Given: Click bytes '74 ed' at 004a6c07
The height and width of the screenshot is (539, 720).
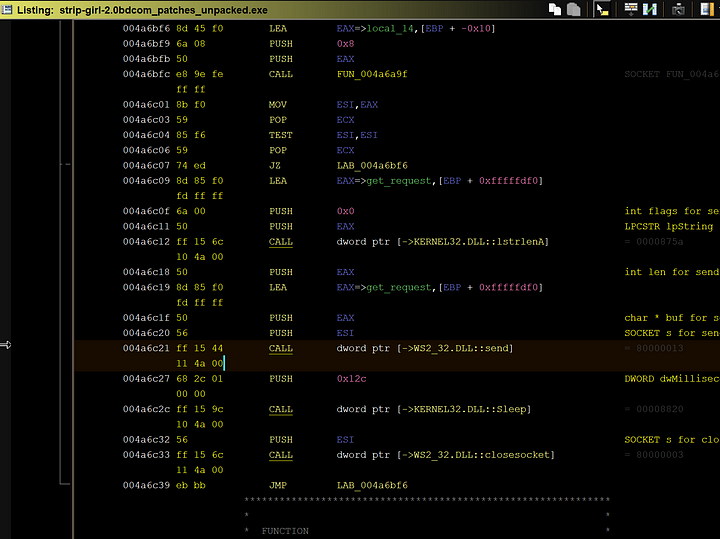Looking at the screenshot, I should [191, 165].
